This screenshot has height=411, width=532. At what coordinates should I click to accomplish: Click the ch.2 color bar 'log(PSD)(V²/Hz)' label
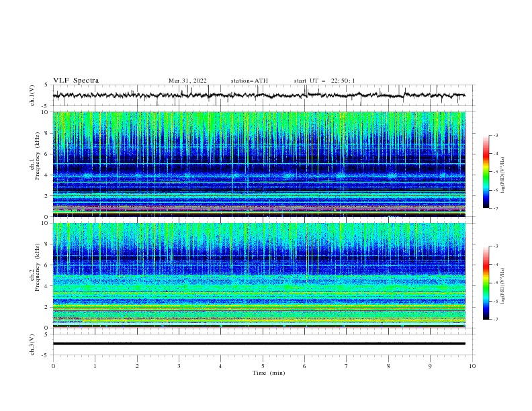click(x=502, y=286)
